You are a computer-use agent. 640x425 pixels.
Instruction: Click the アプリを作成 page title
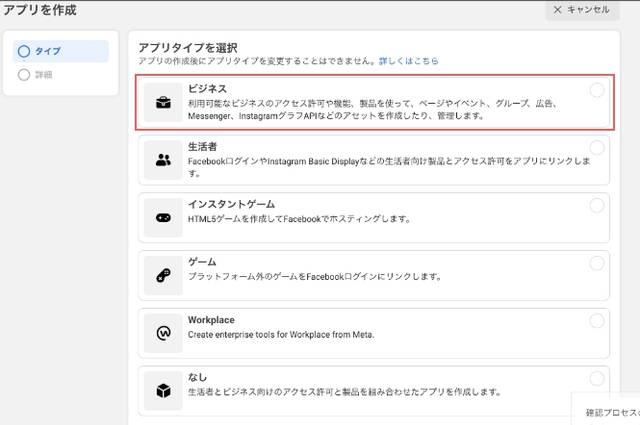[40, 9]
